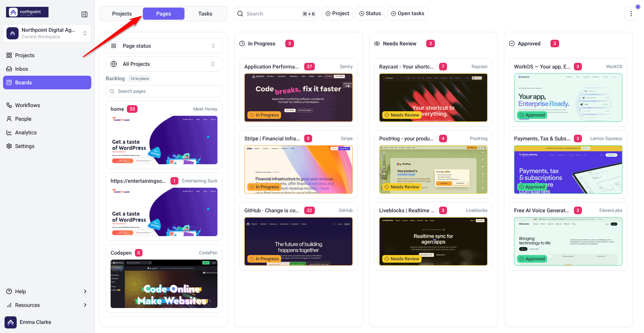Open the three-dot options menu
644x333 pixels.
click(631, 14)
